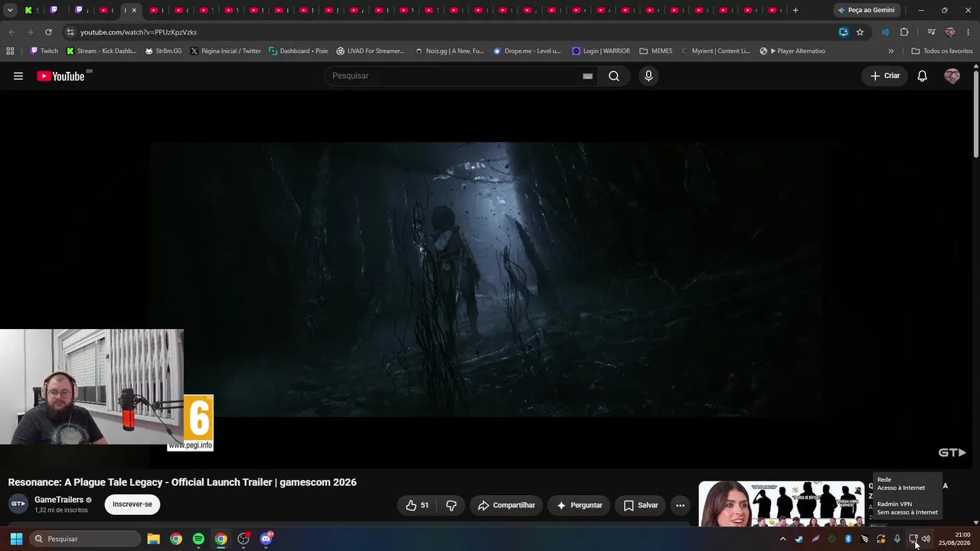Open the MEMES bookmark folder
Image resolution: width=980 pixels, height=551 pixels.
pyautogui.click(x=656, y=51)
